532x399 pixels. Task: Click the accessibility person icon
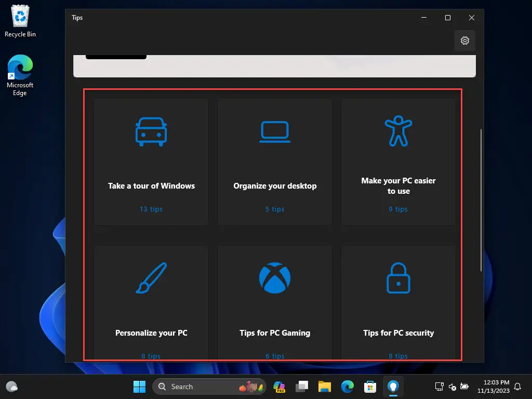tap(398, 131)
